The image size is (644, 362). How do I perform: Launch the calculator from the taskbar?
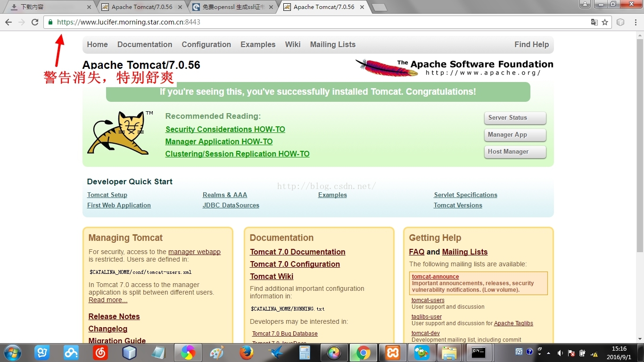[x=305, y=353]
